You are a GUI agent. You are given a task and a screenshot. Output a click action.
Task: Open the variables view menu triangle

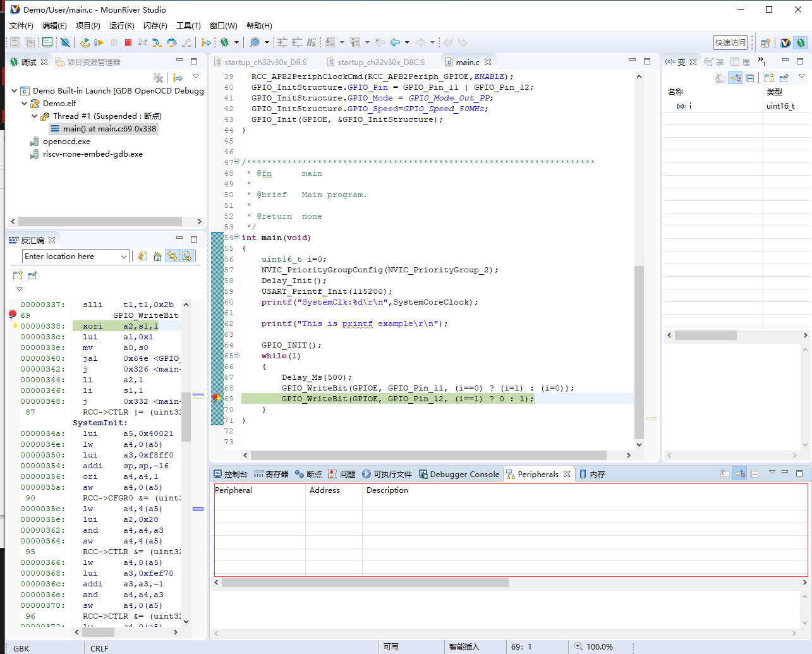pos(802,76)
